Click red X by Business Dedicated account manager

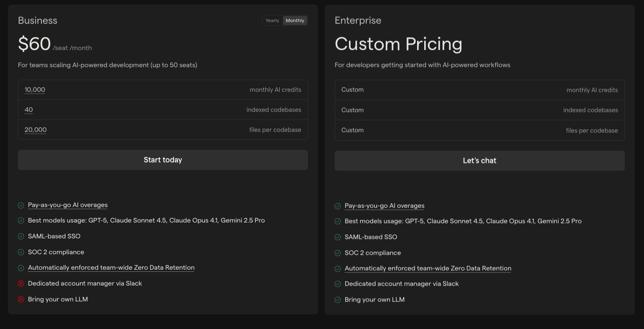coord(21,283)
